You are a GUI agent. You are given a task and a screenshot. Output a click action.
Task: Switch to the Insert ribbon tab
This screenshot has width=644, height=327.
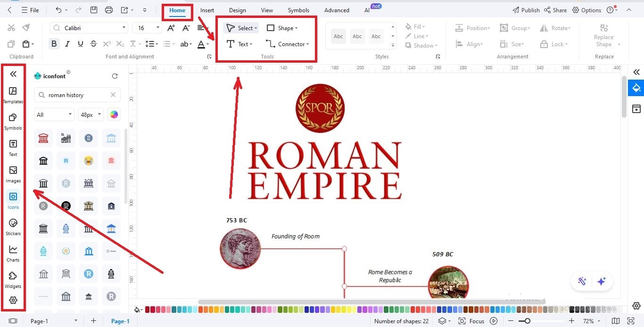(x=207, y=10)
